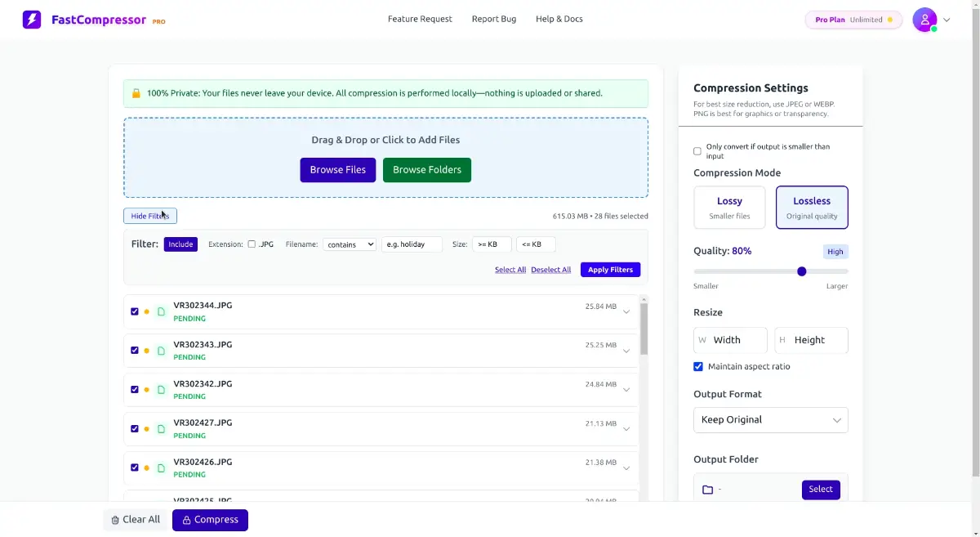Click the user profile avatar icon
Image resolution: width=980 pixels, height=537 pixels.
[924, 20]
